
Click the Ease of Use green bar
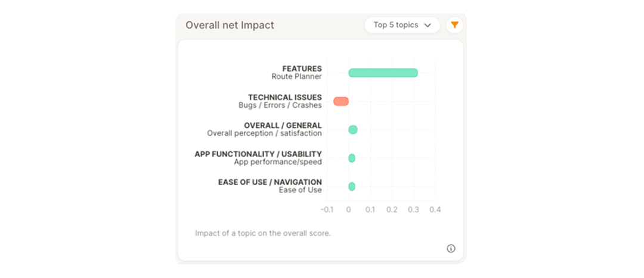pyautogui.click(x=352, y=186)
